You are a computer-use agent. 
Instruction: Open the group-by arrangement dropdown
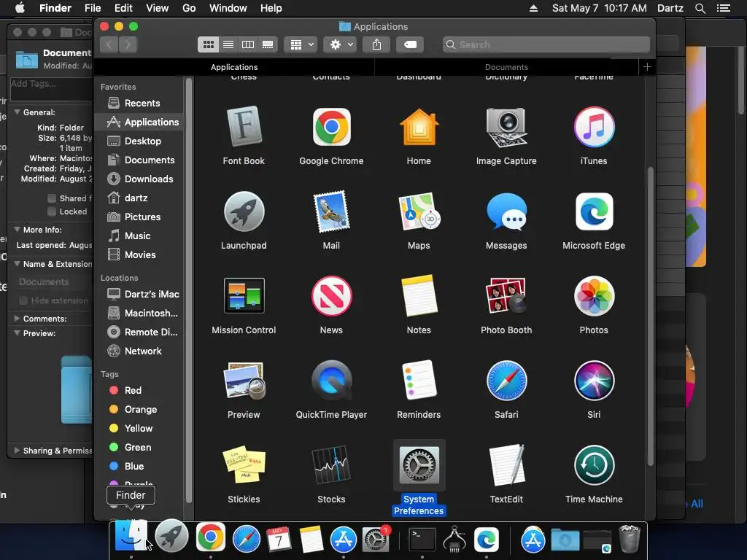(300, 44)
